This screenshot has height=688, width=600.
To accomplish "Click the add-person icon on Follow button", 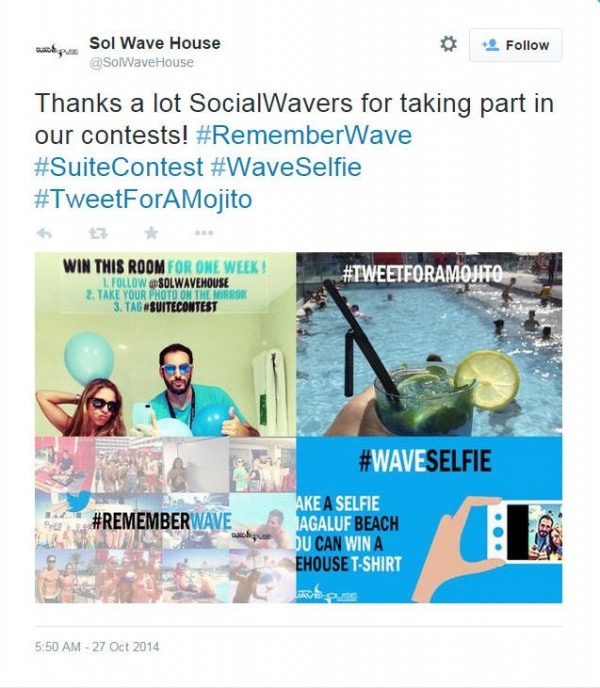I will coord(490,45).
